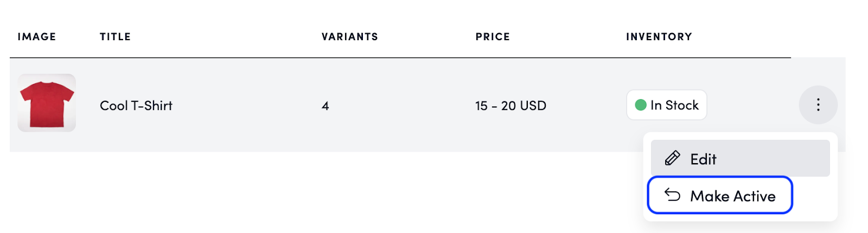Click the VARIANTS column header
This screenshot has height=233, width=868.
[x=349, y=37]
